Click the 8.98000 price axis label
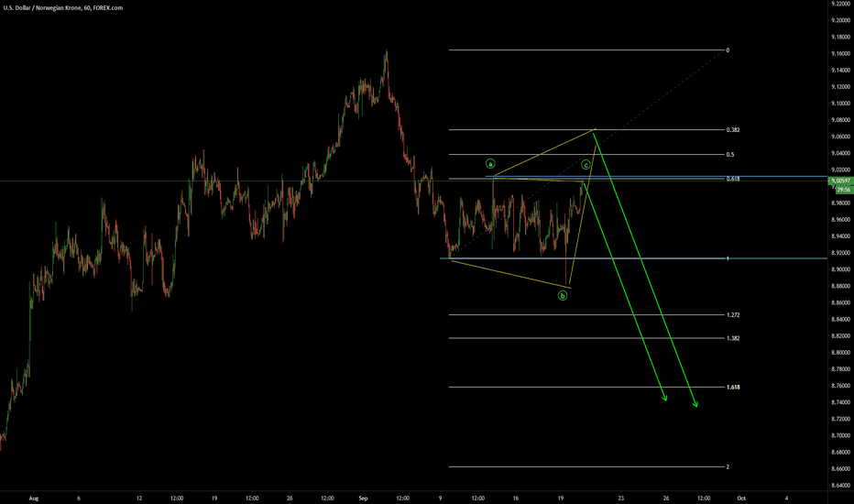This screenshot has height=504, width=854. coord(840,203)
